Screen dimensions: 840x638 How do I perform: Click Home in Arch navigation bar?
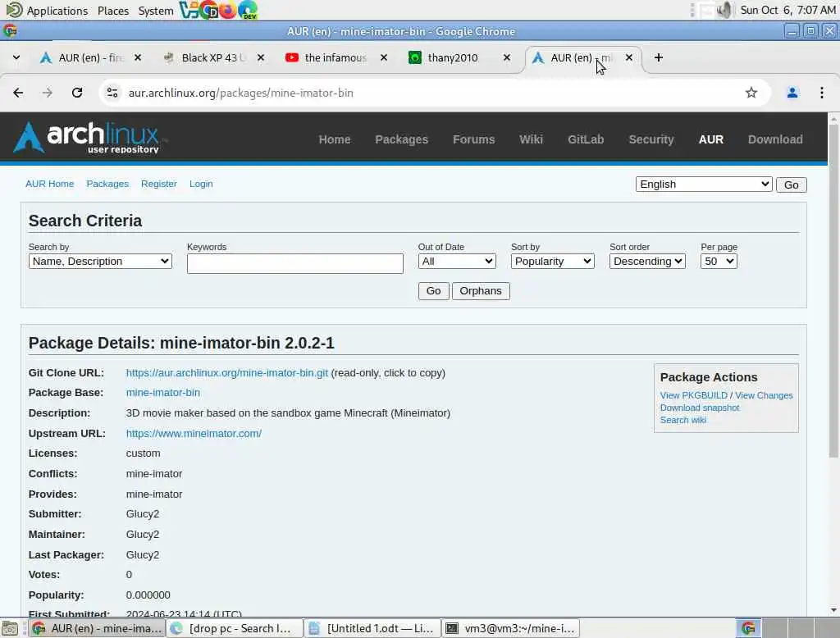(x=335, y=139)
